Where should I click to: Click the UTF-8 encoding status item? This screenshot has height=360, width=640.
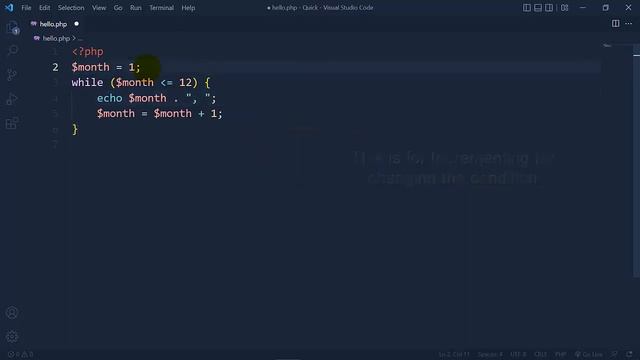tap(518, 354)
